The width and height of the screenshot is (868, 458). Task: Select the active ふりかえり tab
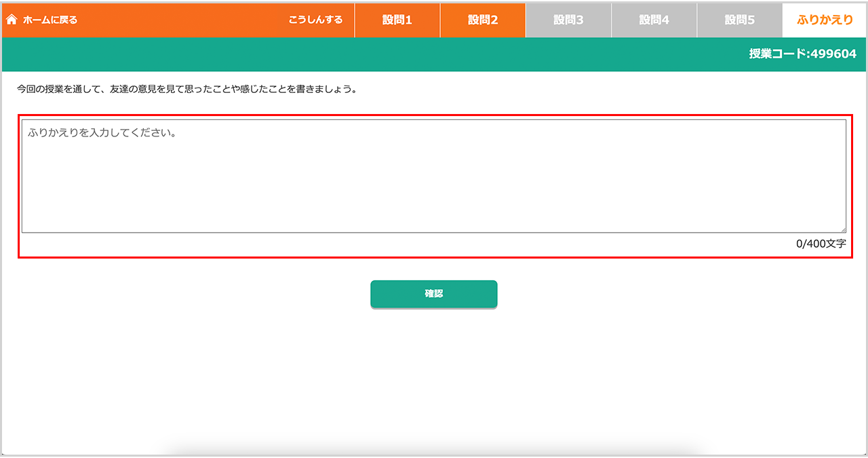coord(825,20)
